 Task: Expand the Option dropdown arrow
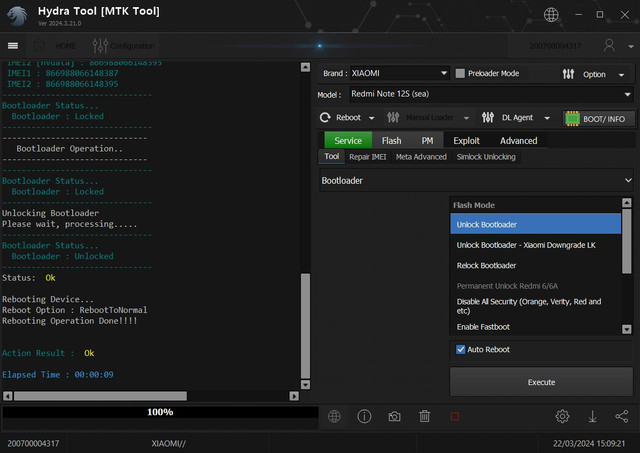[621, 75]
